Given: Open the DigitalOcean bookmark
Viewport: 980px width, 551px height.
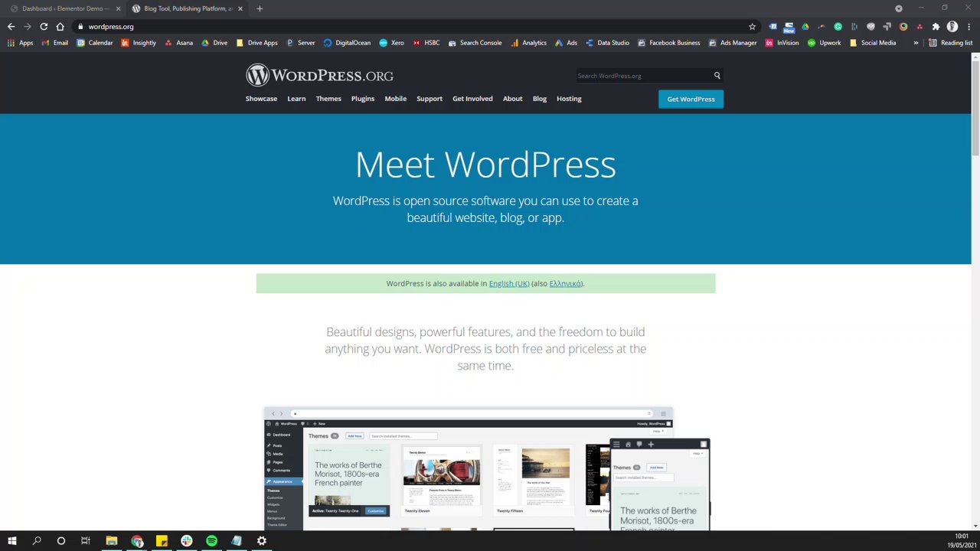Looking at the screenshot, I should 347,43.
